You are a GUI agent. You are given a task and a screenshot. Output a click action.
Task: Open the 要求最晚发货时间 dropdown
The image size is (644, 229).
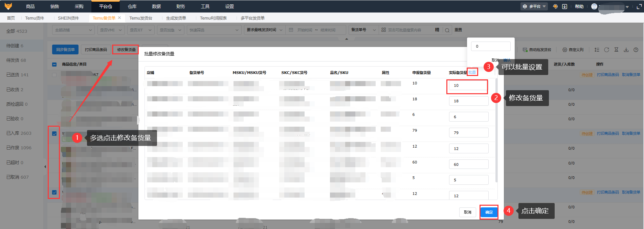click(x=265, y=30)
